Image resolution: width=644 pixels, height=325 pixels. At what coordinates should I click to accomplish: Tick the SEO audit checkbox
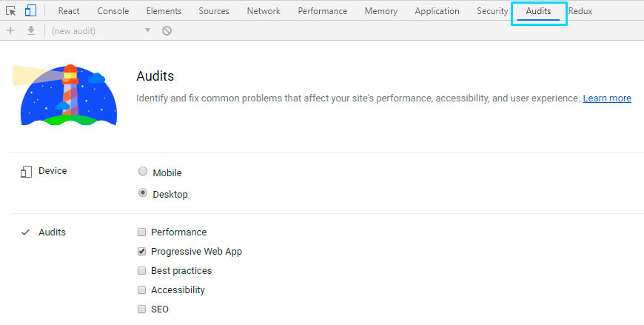[142, 309]
